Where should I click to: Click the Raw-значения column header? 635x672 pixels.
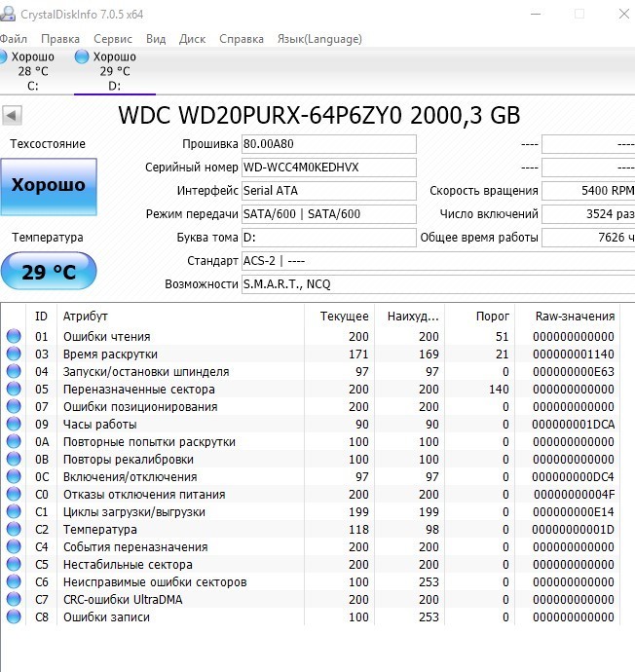tap(567, 317)
